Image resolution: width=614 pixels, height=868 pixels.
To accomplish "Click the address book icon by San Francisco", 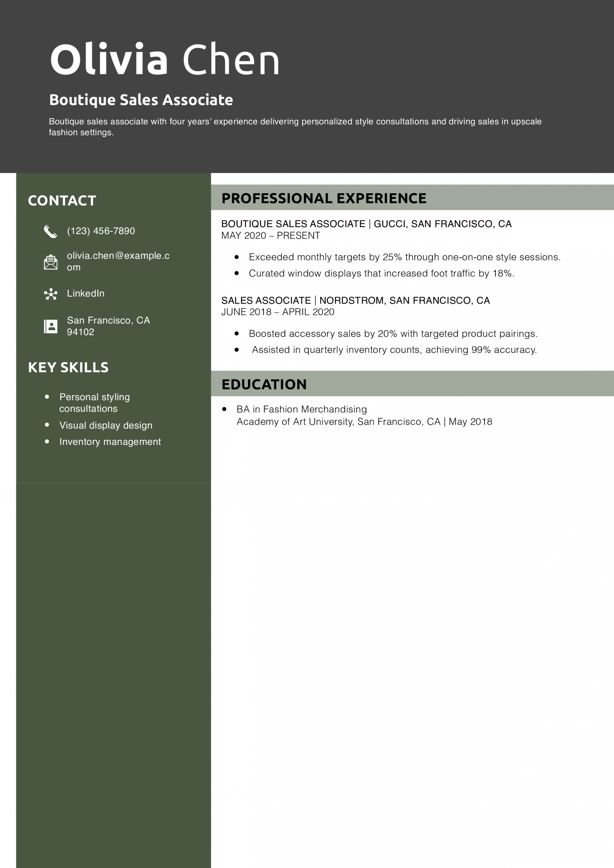I will coord(50,326).
